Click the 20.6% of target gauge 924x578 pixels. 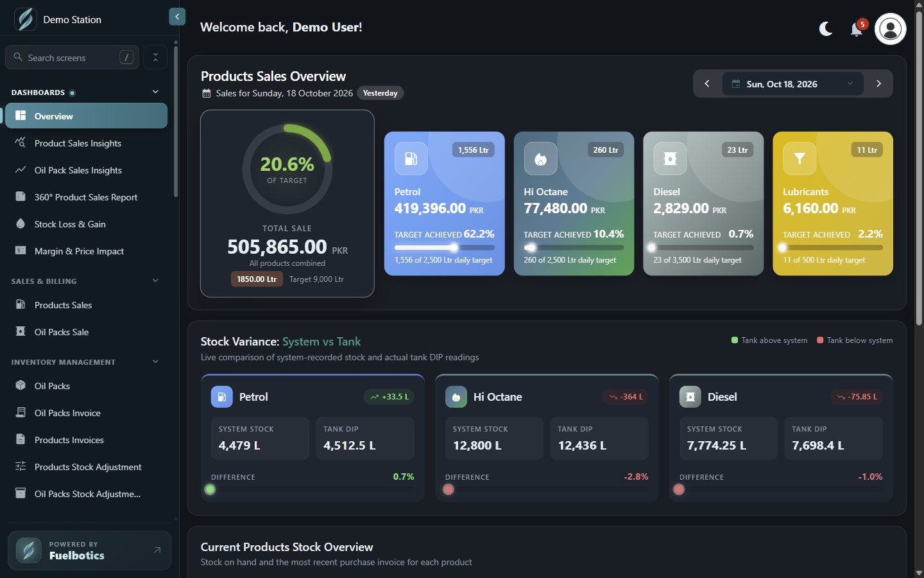[x=287, y=169]
